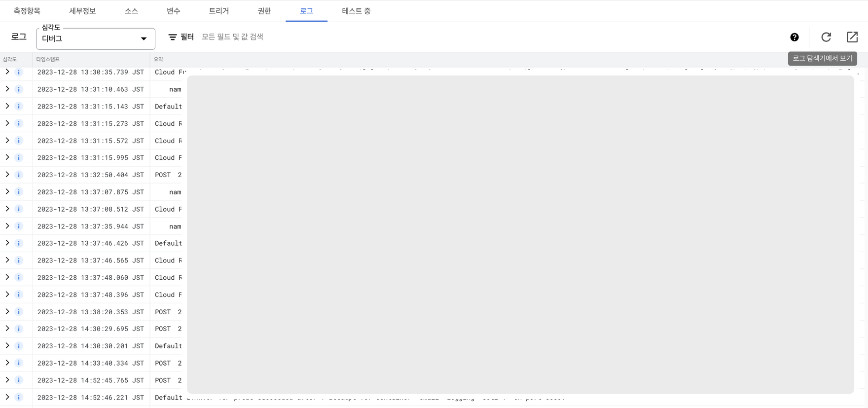Open the 측정항목 tab
Image resolution: width=868 pixels, height=408 pixels.
point(27,11)
